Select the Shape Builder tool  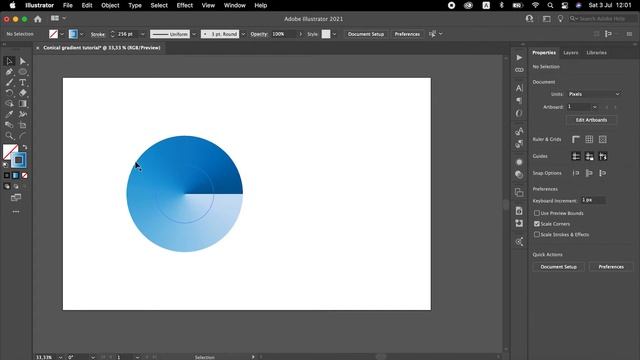[9, 104]
